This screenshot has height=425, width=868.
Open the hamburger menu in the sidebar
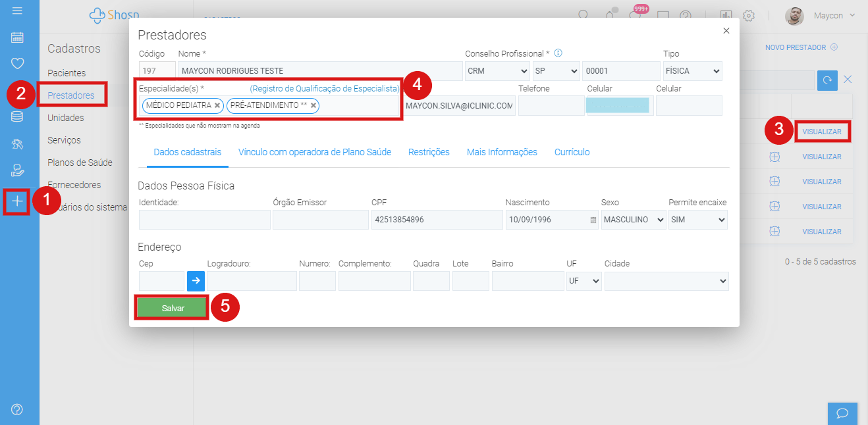(17, 11)
